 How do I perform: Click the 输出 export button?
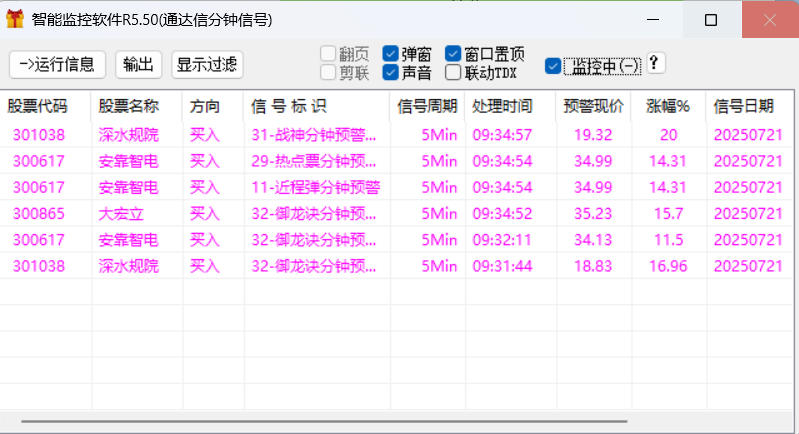point(138,64)
